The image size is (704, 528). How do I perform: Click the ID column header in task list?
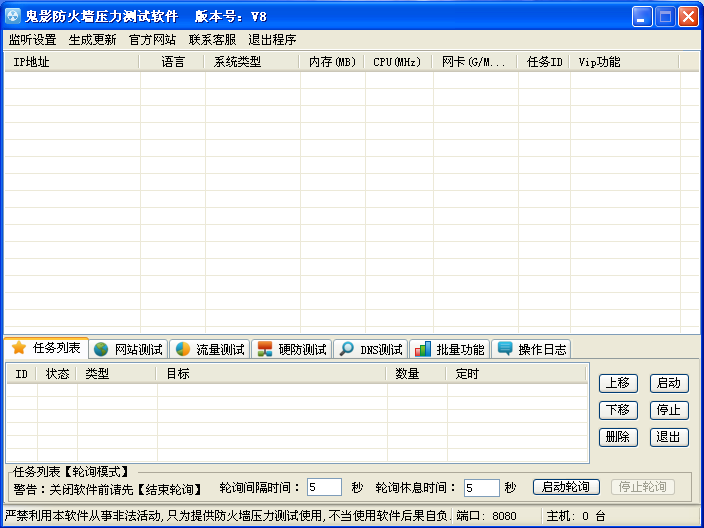(x=22, y=374)
